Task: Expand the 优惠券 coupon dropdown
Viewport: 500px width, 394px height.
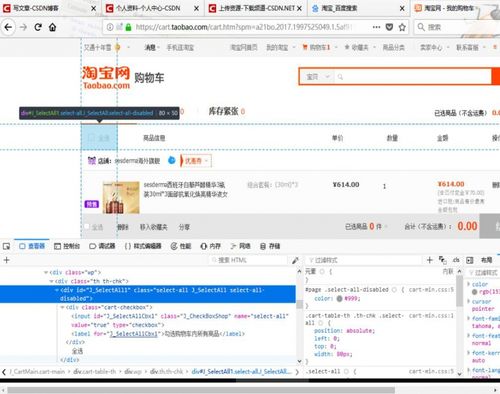Action: pyautogui.click(x=196, y=161)
